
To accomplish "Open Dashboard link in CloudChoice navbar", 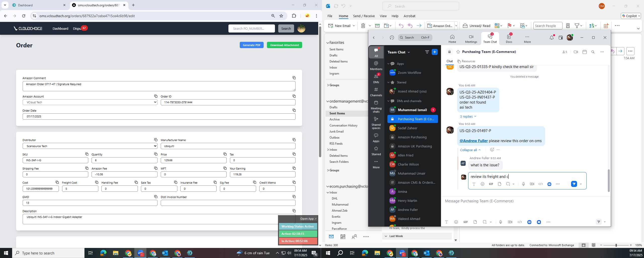I will click(x=60, y=28).
